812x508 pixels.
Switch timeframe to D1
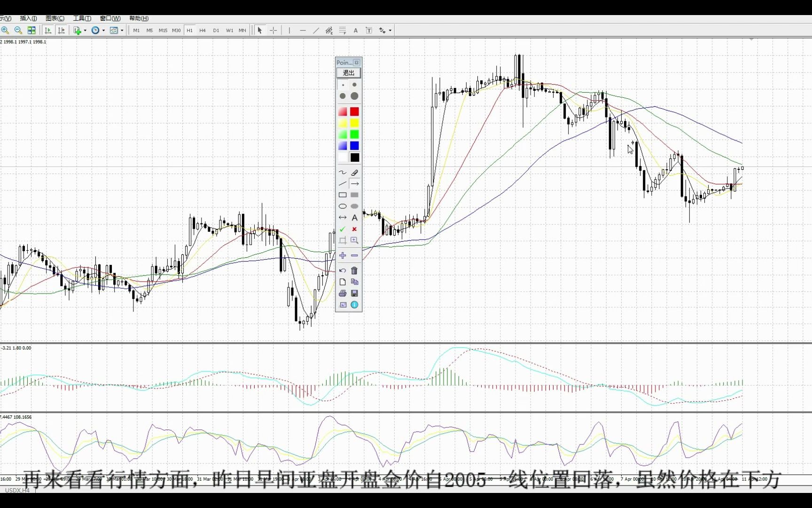click(x=216, y=30)
